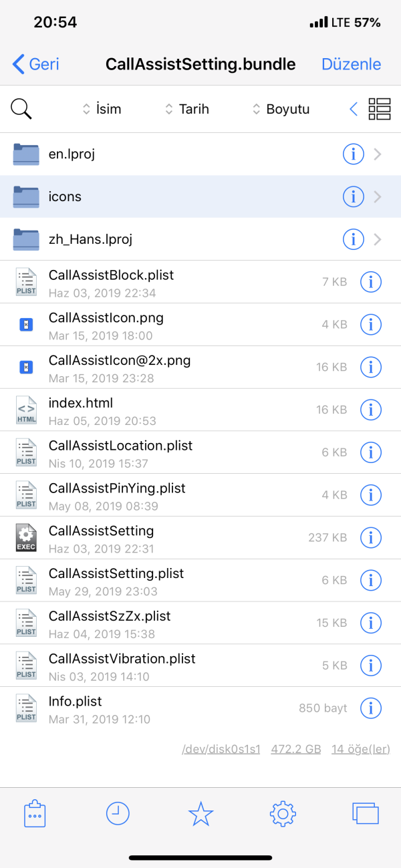Go back with Geri button

(36, 64)
